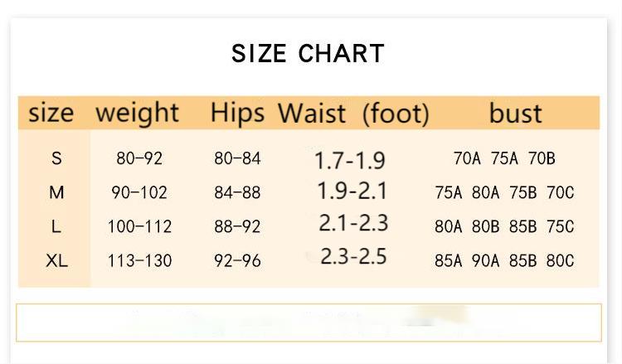Select the "85A 90A 85B 80C" bust sizes
Screen dimensions: 622x364
(x=504, y=260)
